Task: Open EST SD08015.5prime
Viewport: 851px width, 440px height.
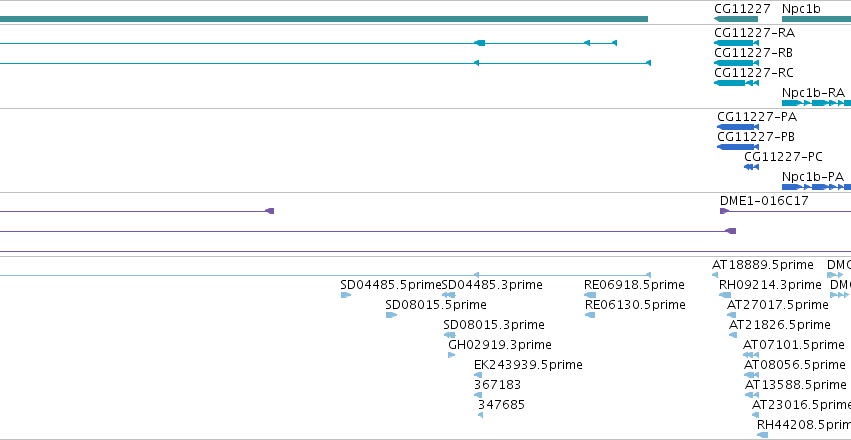Action: tap(436, 304)
